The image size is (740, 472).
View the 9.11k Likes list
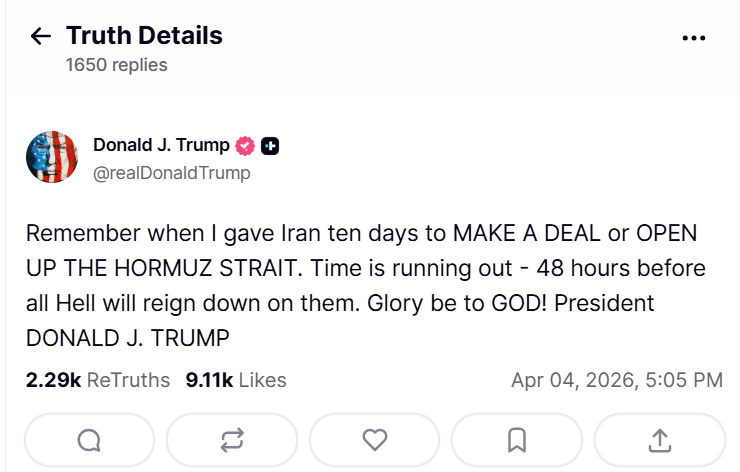click(x=236, y=380)
